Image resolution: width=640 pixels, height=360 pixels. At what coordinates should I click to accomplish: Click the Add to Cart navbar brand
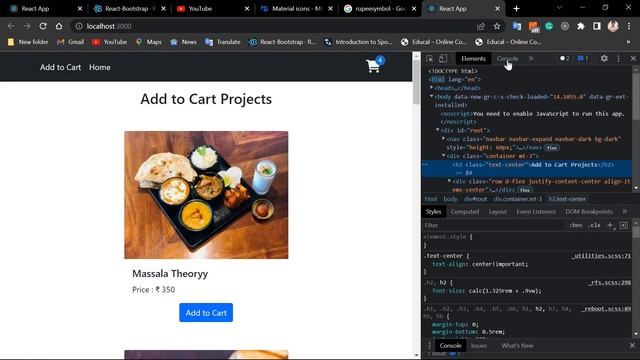pyautogui.click(x=60, y=67)
